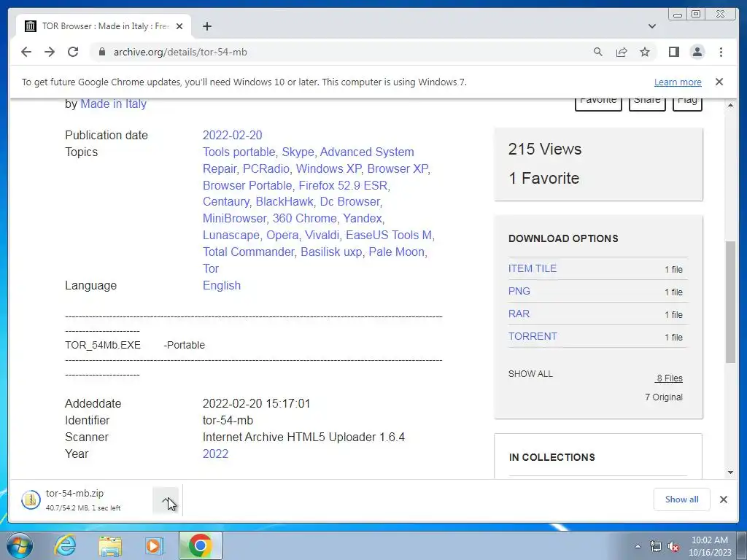Show hidden system tray icons
747x560 pixels.
[638, 546]
